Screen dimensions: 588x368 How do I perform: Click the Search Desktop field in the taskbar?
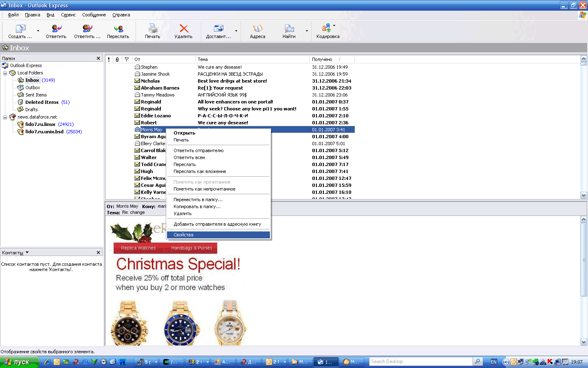point(421,361)
